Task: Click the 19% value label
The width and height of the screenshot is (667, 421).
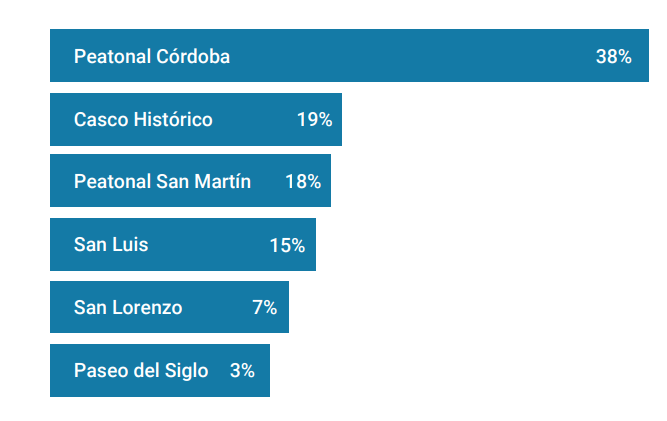Action: click(314, 120)
